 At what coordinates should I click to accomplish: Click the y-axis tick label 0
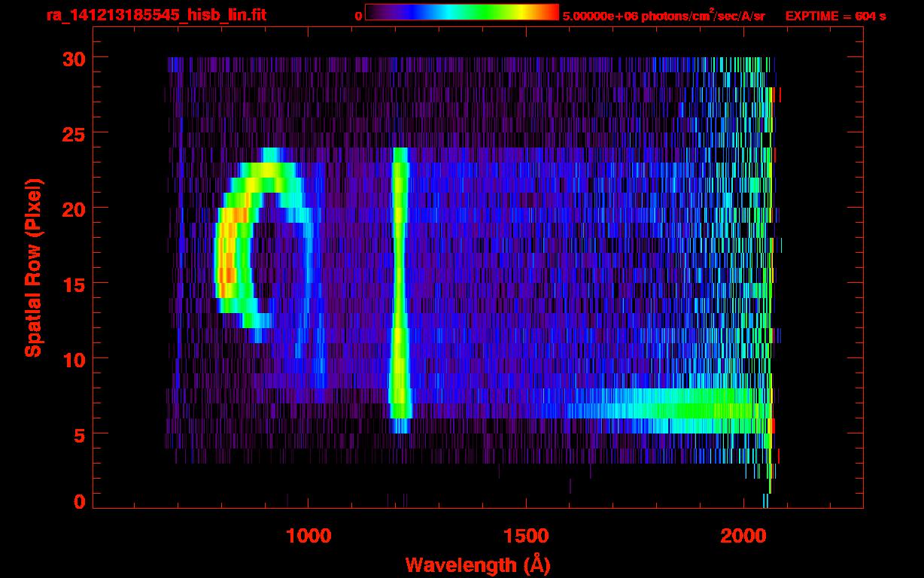point(80,501)
